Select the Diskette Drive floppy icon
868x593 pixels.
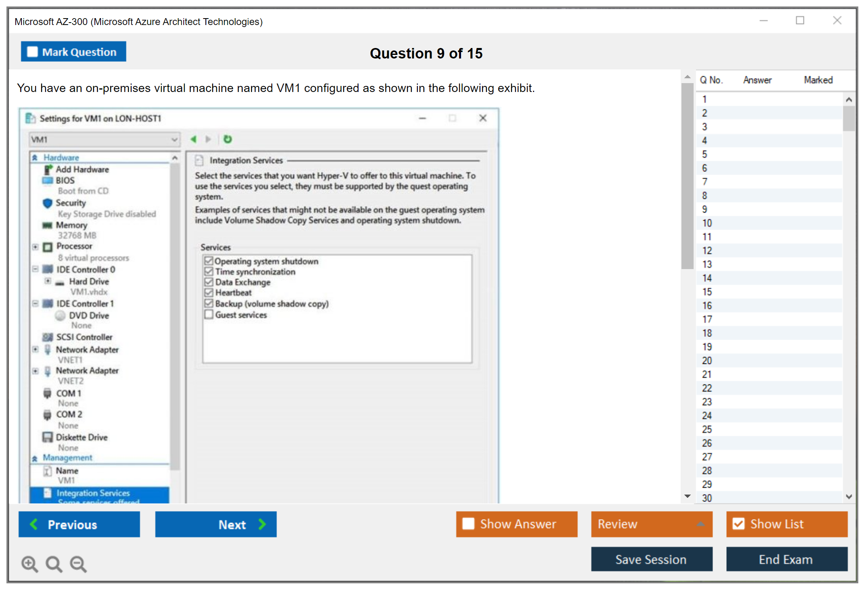(x=48, y=437)
